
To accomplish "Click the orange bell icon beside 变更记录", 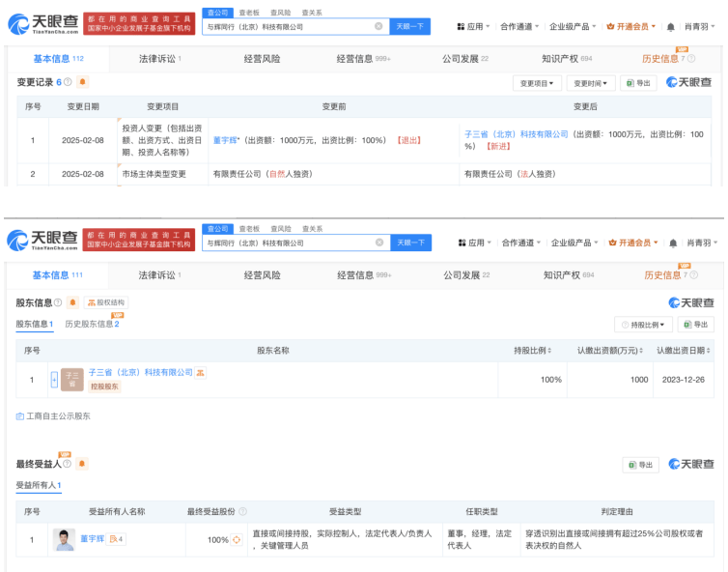I will tap(82, 82).
